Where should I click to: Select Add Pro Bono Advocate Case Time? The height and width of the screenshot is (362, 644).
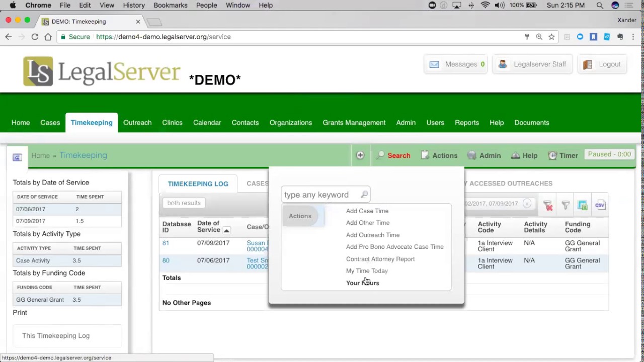pyautogui.click(x=395, y=247)
